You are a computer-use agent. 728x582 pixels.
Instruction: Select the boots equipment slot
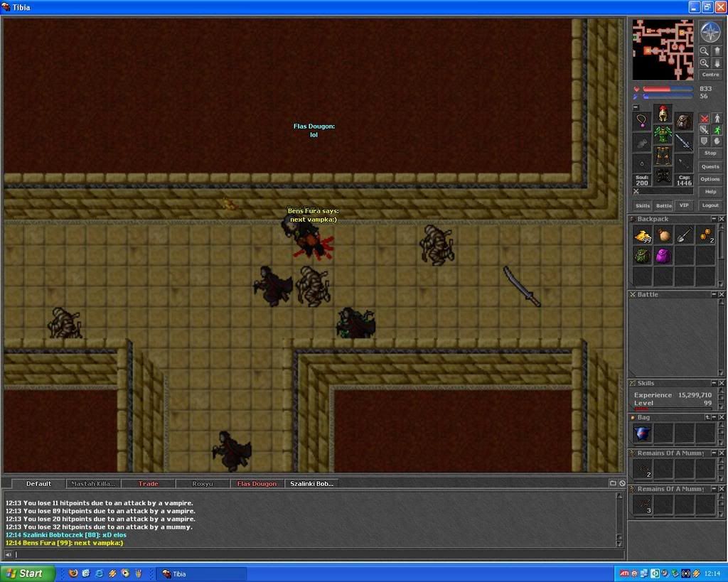(x=663, y=177)
